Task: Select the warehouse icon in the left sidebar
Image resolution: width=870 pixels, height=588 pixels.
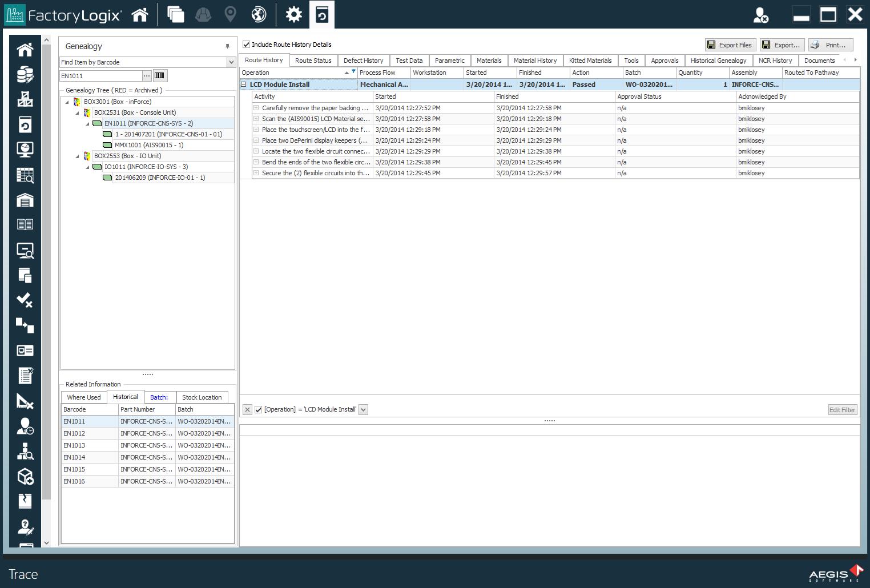Action: pyautogui.click(x=25, y=200)
